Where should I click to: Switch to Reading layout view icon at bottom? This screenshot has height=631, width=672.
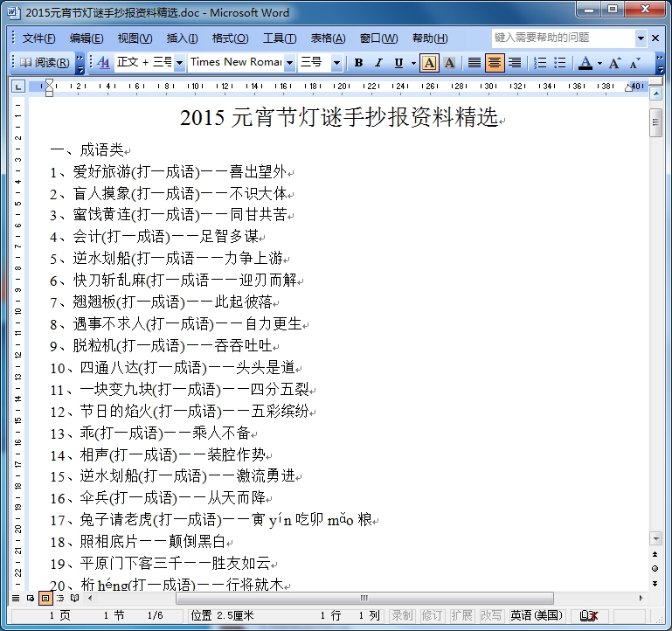click(x=74, y=598)
